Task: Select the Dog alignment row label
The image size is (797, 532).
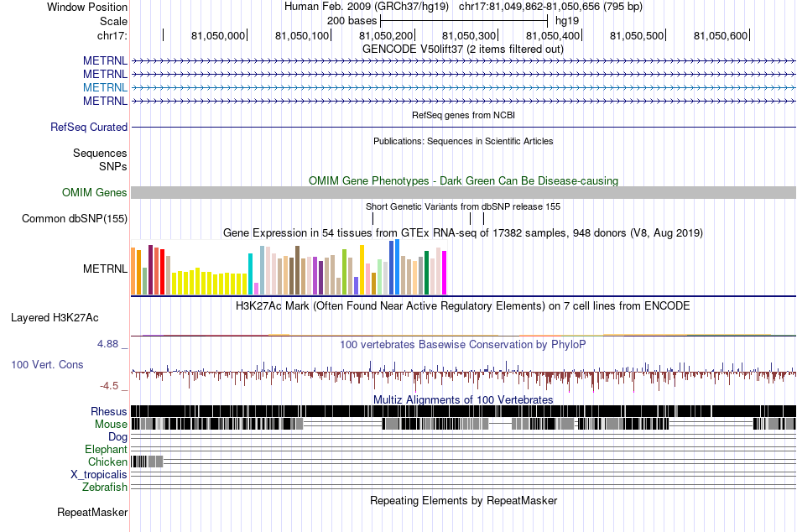Action: 118,437
